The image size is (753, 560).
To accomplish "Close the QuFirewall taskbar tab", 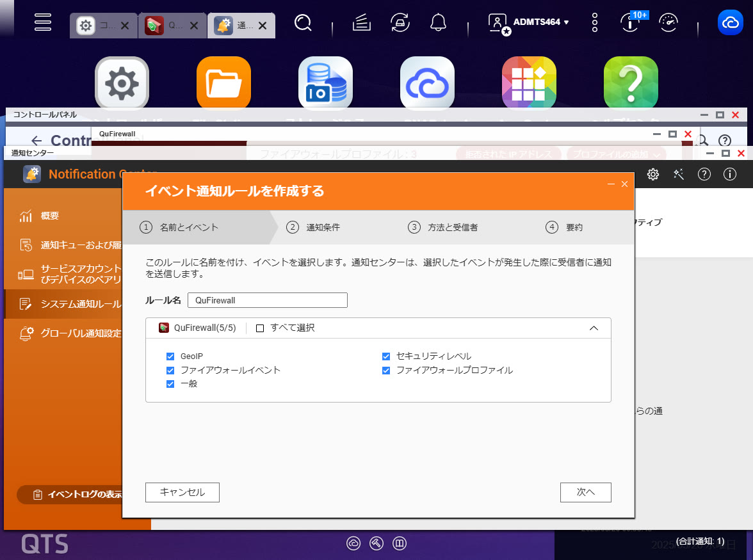I will click(x=194, y=26).
